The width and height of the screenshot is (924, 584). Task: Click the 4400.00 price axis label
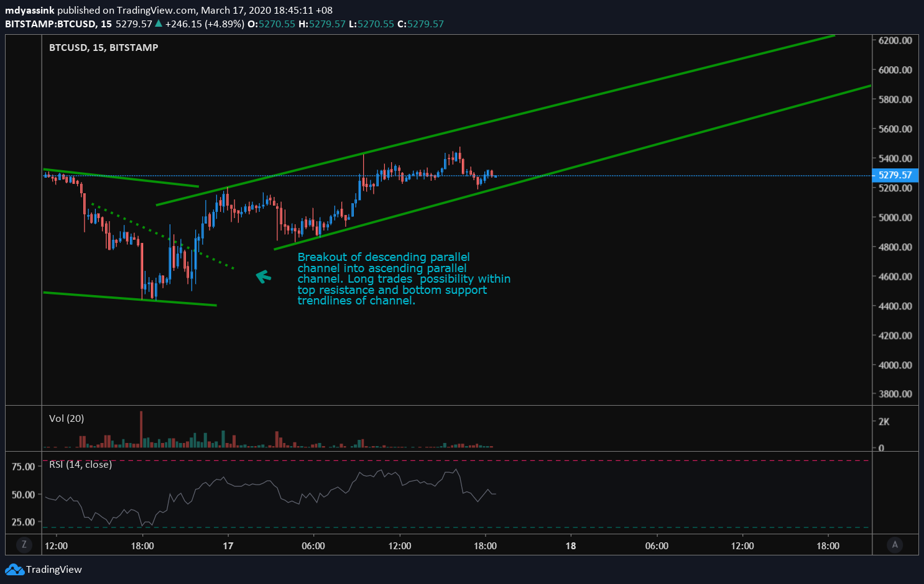coord(895,306)
